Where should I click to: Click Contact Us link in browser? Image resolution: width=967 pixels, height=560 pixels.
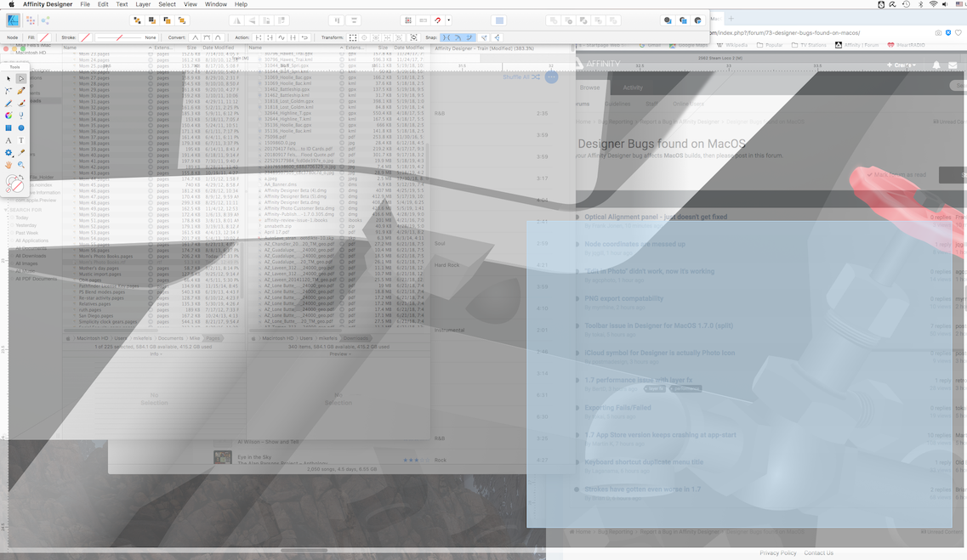pos(818,552)
